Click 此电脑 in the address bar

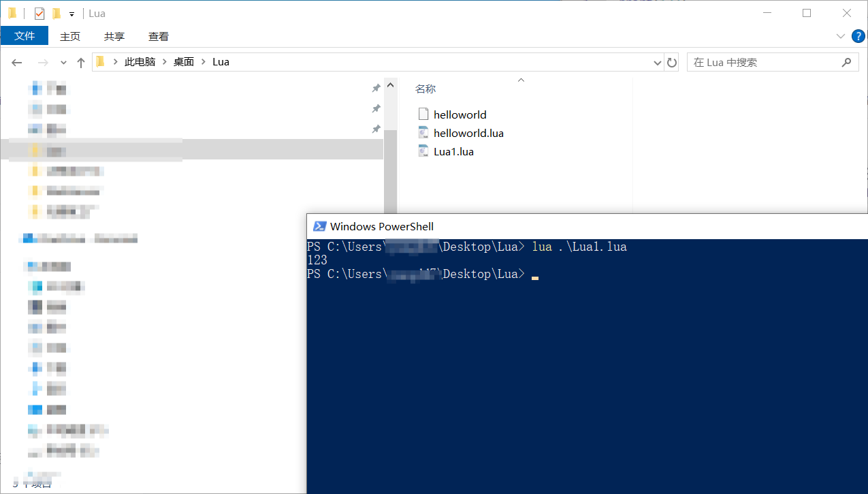140,62
